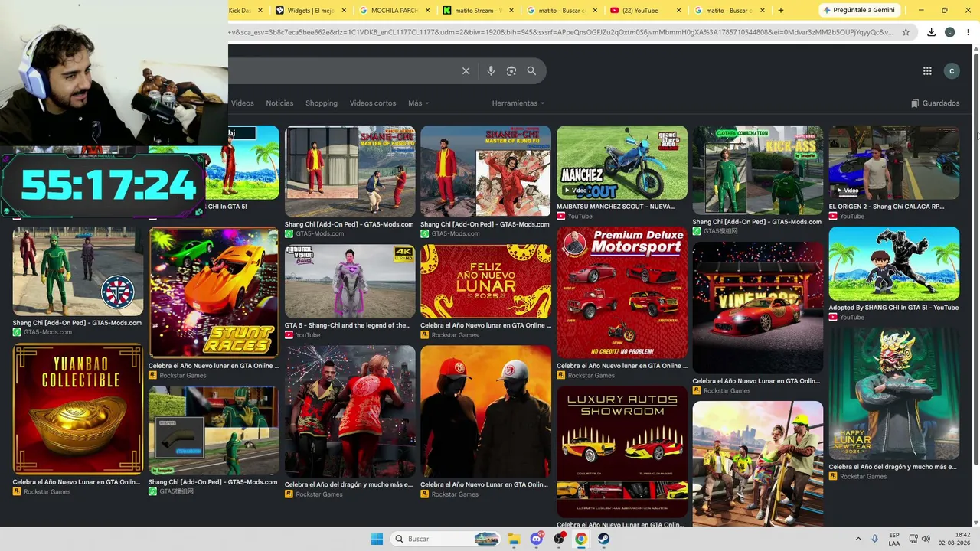Open the Yuanbao Collectible image
This screenshot has height=551, width=980.
click(77, 409)
